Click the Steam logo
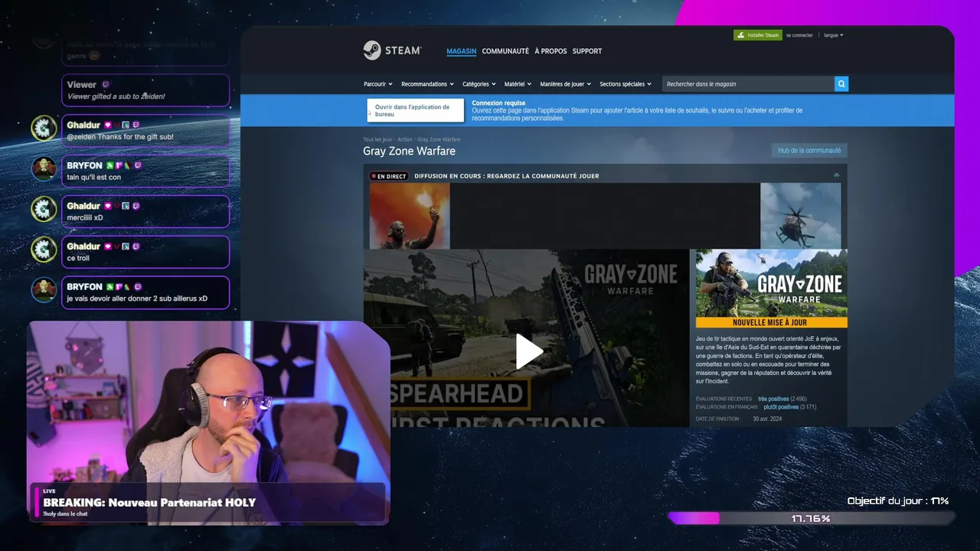Screen dimensions: 980x551 [x=391, y=51]
